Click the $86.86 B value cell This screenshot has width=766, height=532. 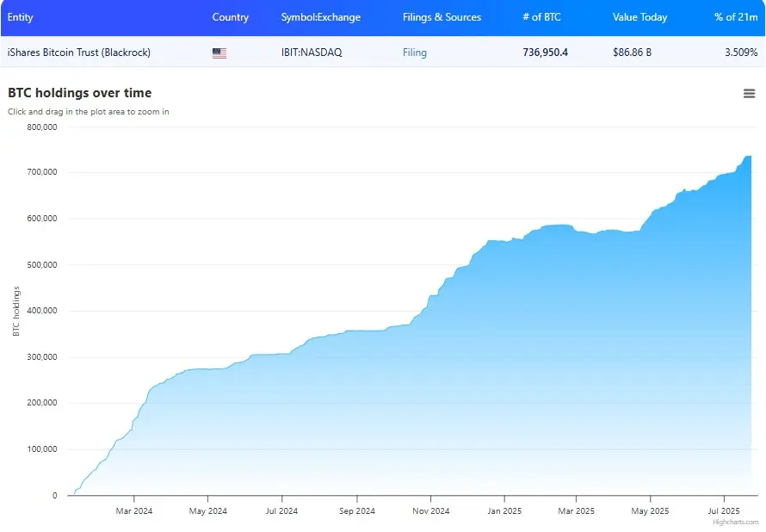point(632,53)
